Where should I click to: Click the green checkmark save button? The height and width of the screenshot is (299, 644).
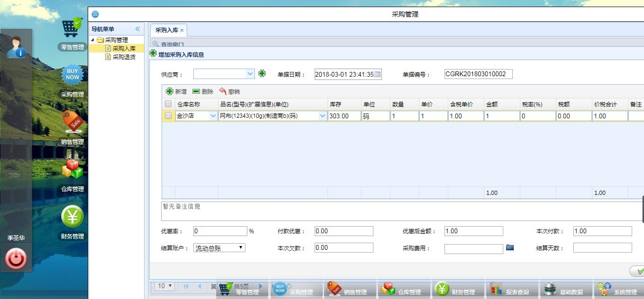click(637, 271)
